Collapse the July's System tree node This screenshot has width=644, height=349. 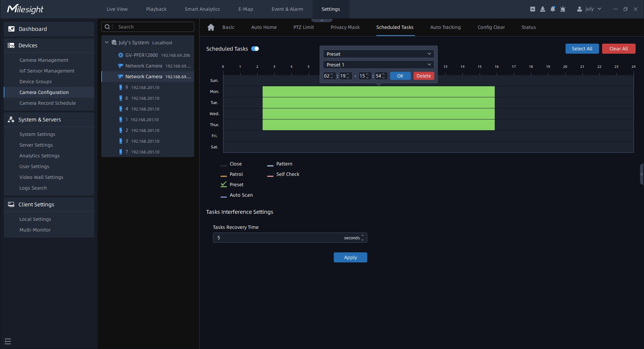107,43
